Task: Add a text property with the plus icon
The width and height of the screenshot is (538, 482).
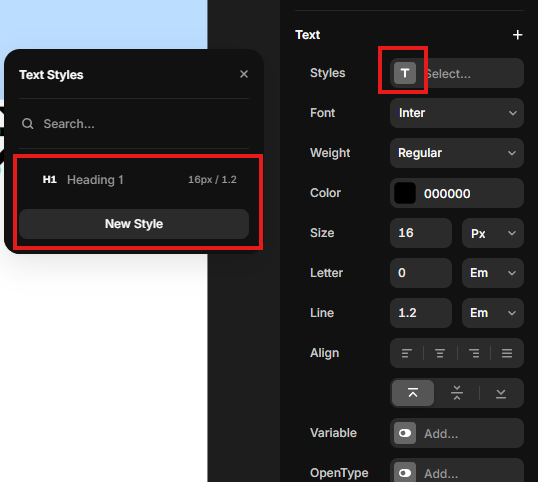Action: coord(517,35)
